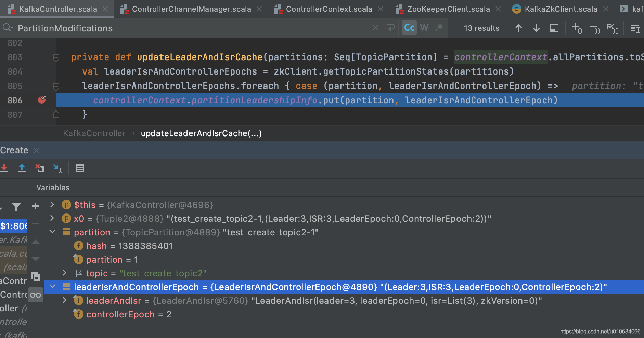
Task: Move watch down arrow icon
Action: coord(36,259)
